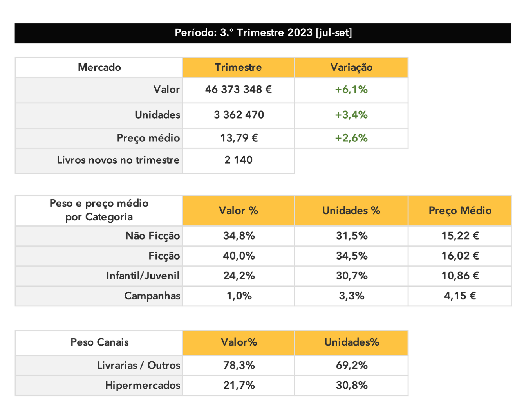Select the Unidades % category column header
This screenshot has width=524, height=420.
(351, 211)
